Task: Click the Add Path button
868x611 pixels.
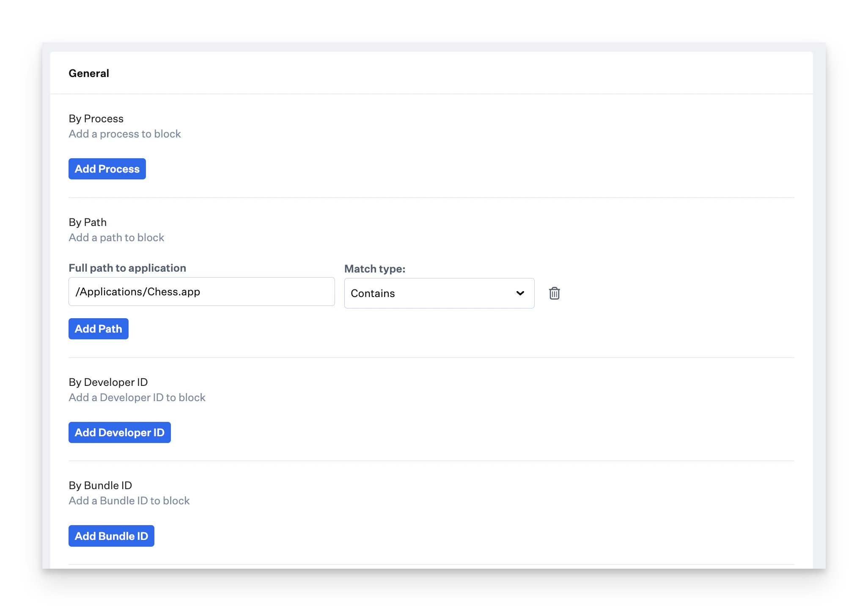Action: pos(98,328)
